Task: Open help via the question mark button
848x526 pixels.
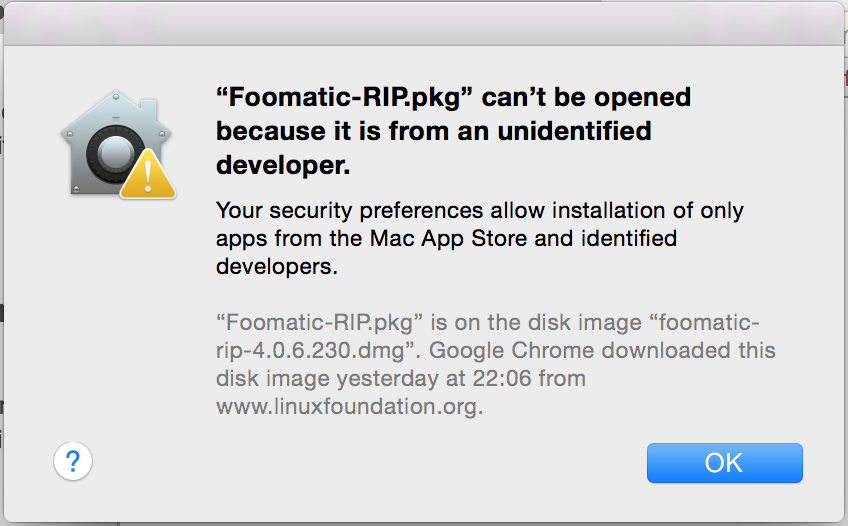Action: [72, 461]
